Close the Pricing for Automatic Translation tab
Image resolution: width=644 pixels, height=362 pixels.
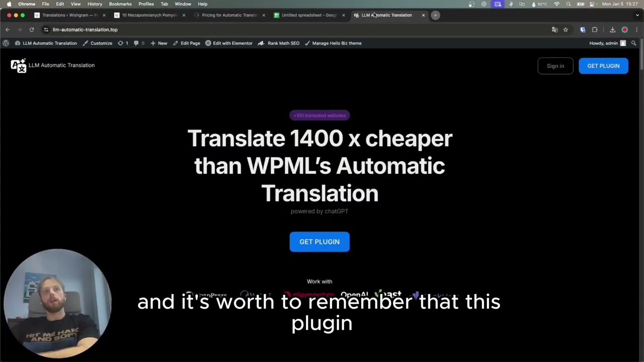coord(264,15)
